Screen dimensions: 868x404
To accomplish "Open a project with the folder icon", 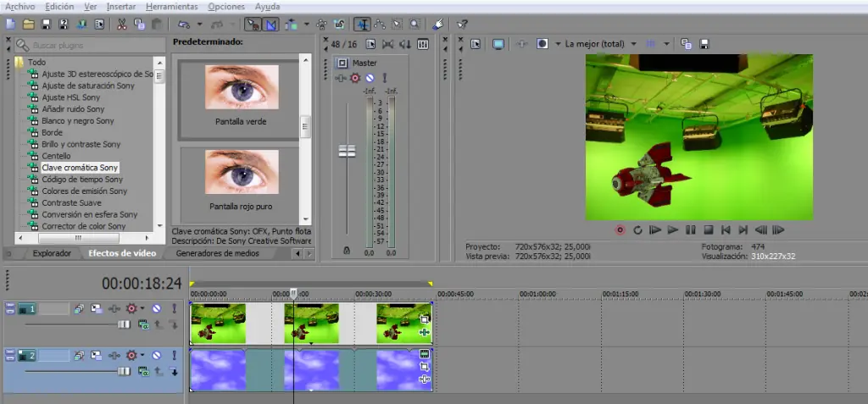I will tap(28, 25).
